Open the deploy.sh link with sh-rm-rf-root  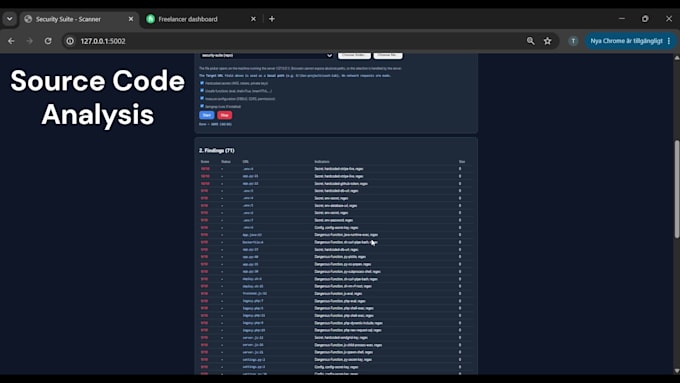click(x=253, y=286)
